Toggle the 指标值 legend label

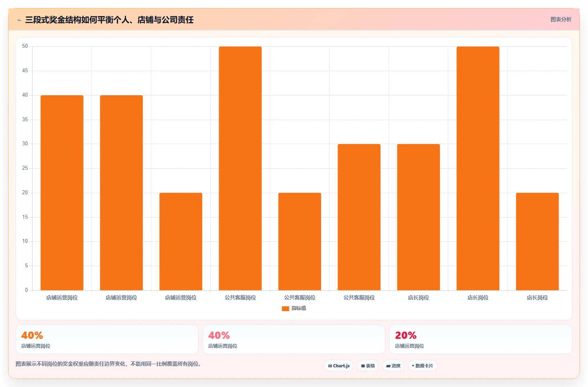click(299, 308)
